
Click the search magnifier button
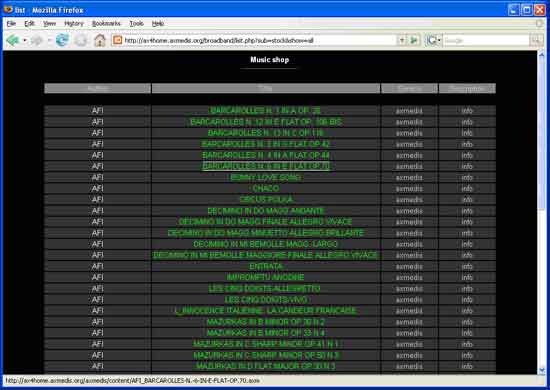pos(536,41)
